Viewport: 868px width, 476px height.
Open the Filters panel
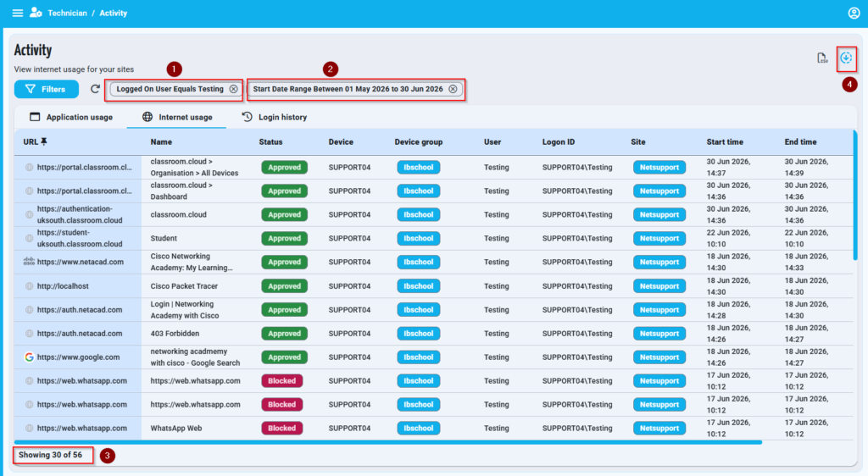tap(47, 89)
